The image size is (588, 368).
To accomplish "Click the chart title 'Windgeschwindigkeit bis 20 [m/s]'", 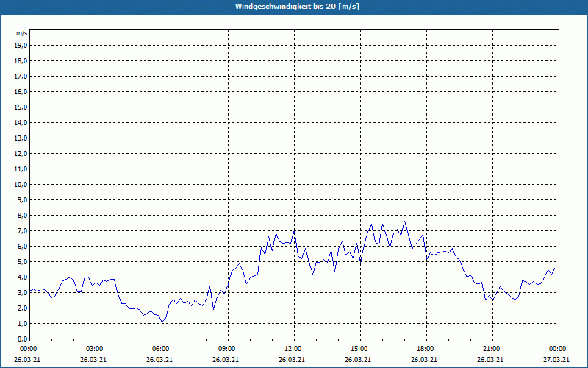I will click(x=297, y=7).
